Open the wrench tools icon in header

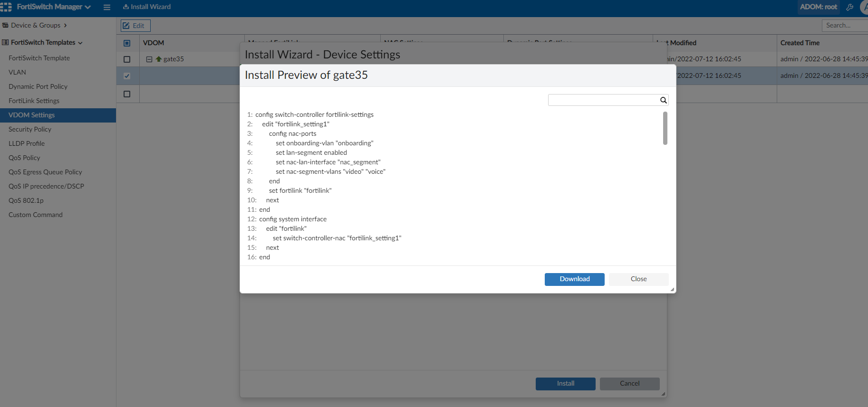coord(850,7)
